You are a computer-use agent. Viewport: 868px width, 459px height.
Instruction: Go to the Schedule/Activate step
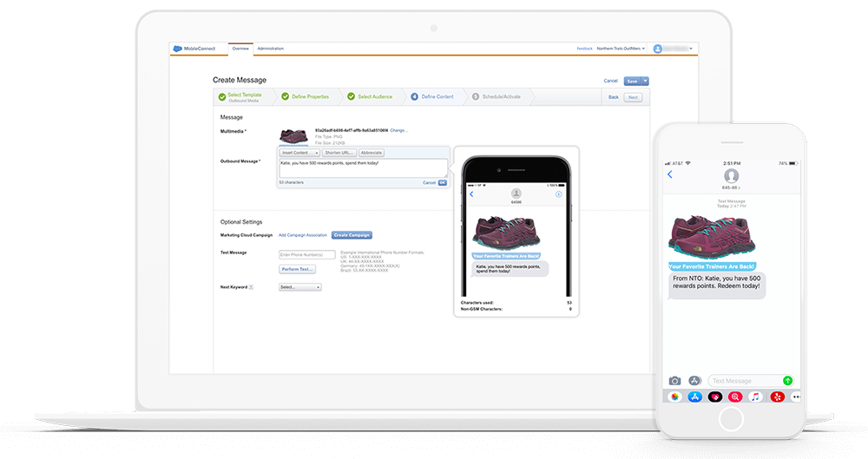pyautogui.click(x=501, y=96)
